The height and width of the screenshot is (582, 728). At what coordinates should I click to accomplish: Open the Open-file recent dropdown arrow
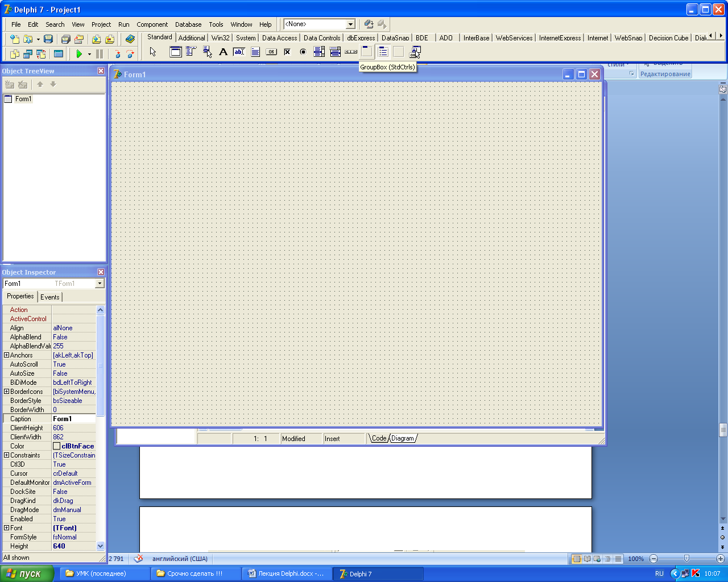38,39
